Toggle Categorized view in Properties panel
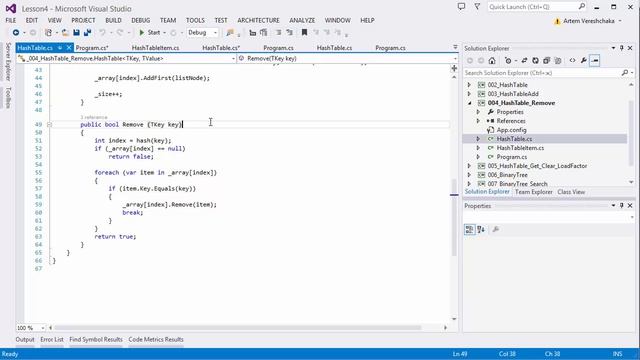Viewport: 640px width, 360px height. pyautogui.click(x=469, y=229)
